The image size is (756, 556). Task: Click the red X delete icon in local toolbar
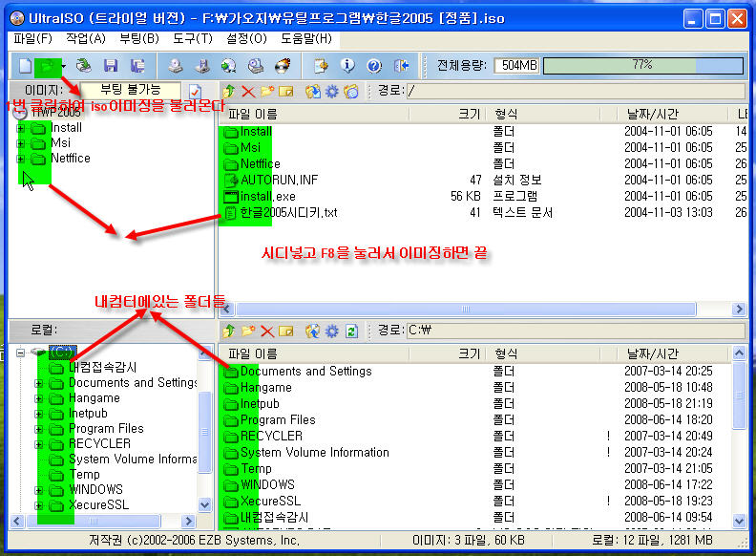pyautogui.click(x=267, y=331)
